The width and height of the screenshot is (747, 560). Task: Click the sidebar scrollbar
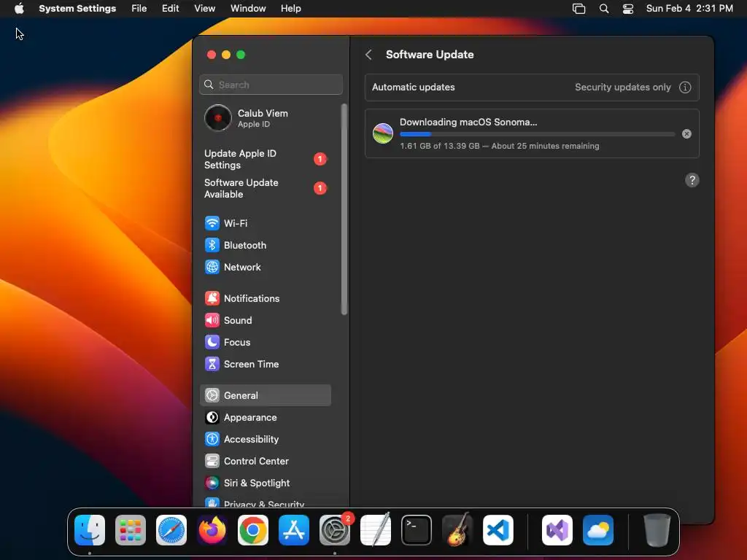[x=344, y=209]
